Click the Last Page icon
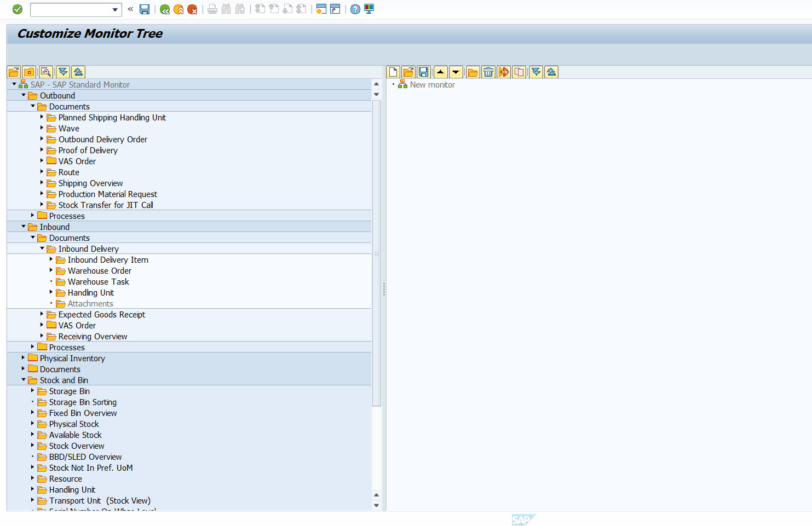812x526 pixels. pos(301,9)
